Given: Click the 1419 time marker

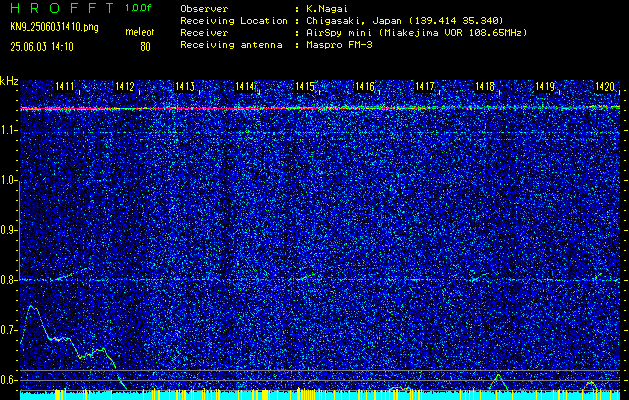Looking at the screenshot, I should point(545,86).
